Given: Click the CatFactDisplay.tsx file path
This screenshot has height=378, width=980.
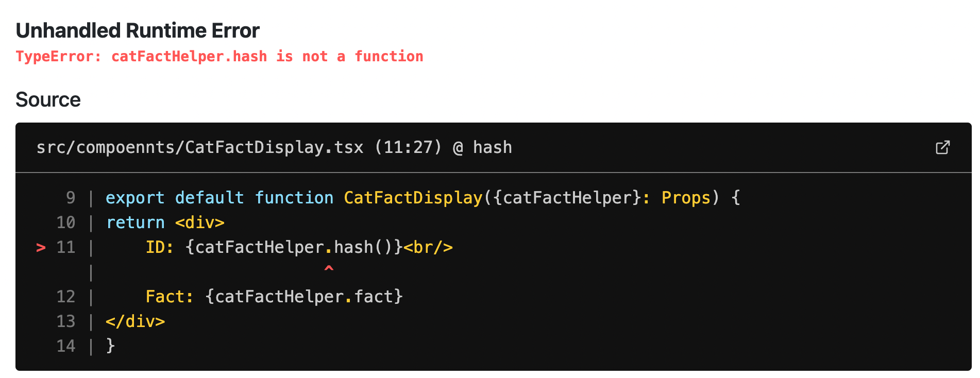Looking at the screenshot, I should (200, 148).
